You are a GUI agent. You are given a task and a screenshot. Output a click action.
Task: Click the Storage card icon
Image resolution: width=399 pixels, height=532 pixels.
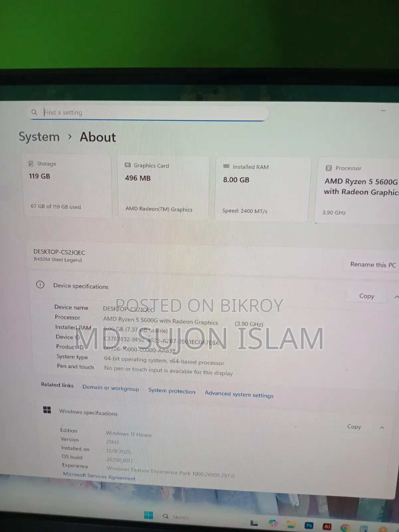(x=31, y=164)
